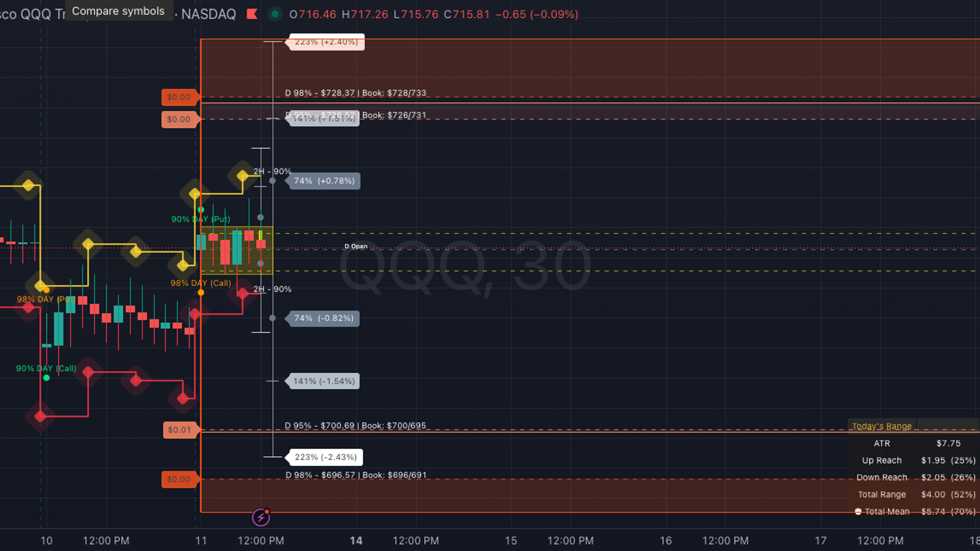Click the O716.46 open value
Viewport: 980px width, 551px height.
312,15
